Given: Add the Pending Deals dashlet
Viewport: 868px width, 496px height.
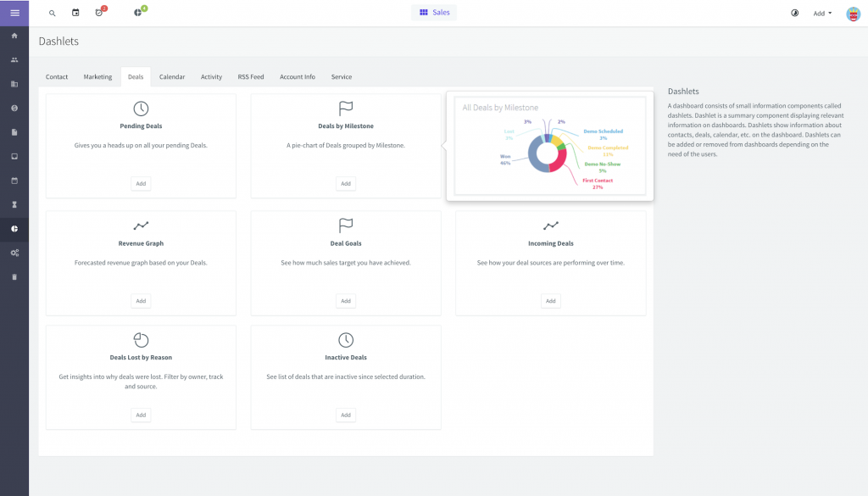Looking at the screenshot, I should click(x=141, y=183).
